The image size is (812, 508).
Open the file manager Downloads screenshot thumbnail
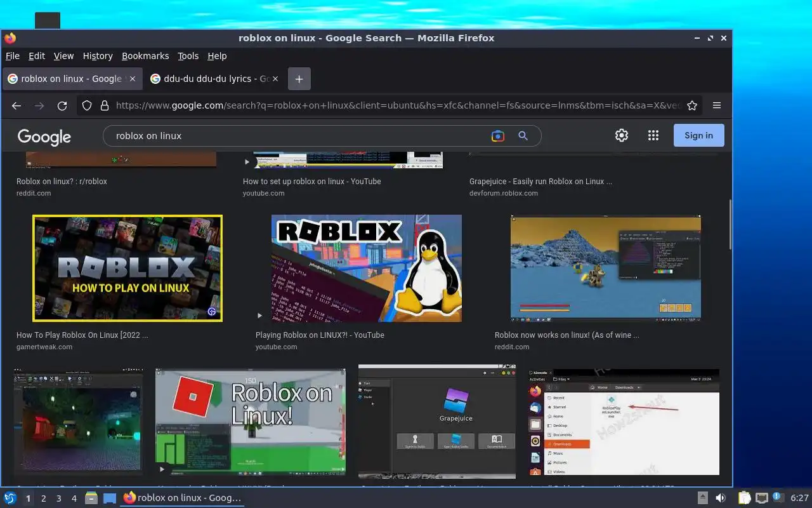624,422
